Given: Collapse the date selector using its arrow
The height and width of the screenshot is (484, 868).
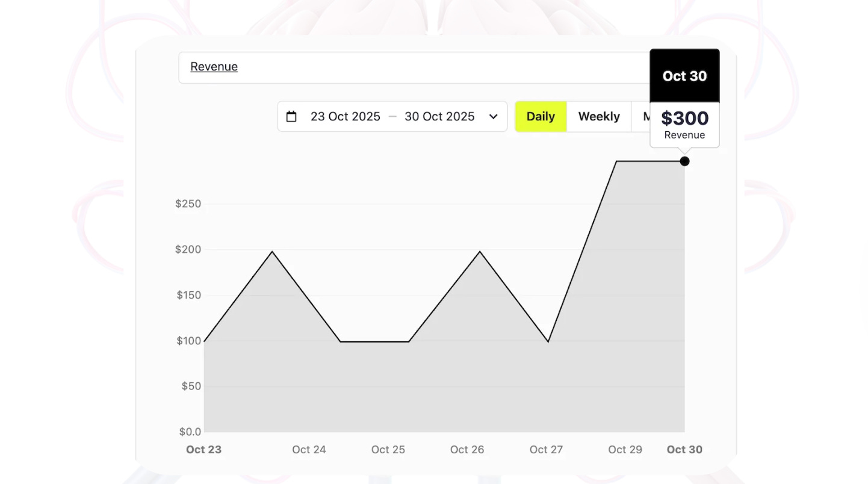Looking at the screenshot, I should (493, 116).
